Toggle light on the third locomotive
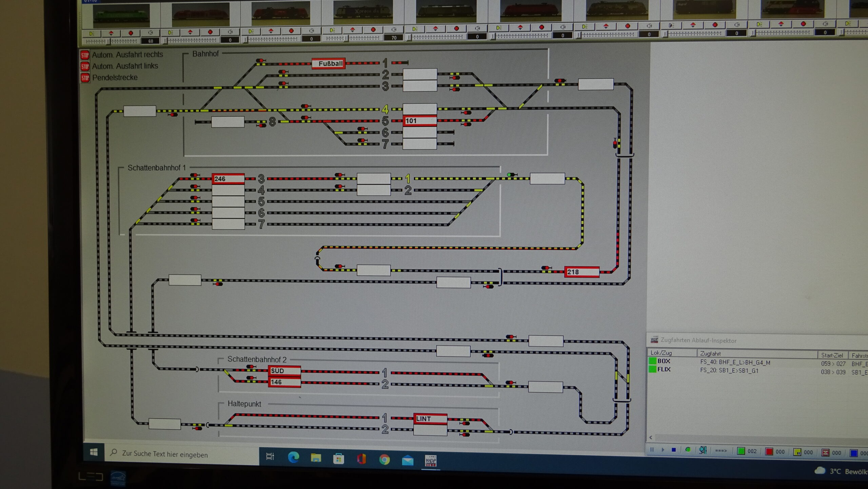 (x=251, y=31)
